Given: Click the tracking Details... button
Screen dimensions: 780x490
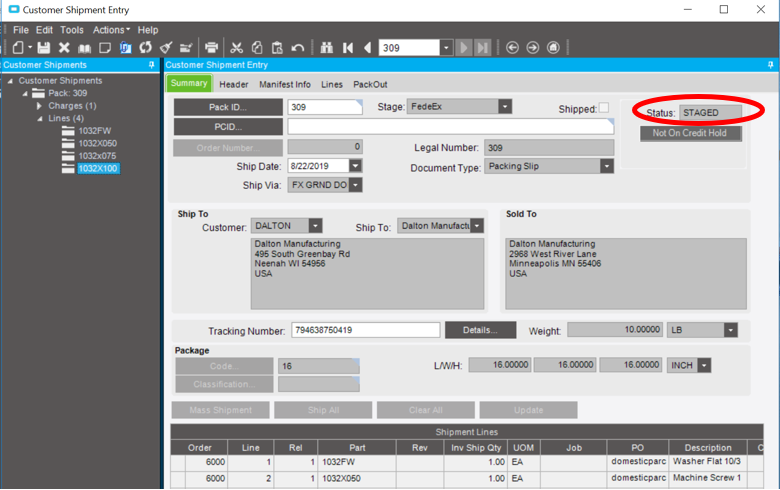Looking at the screenshot, I should tap(480, 330).
